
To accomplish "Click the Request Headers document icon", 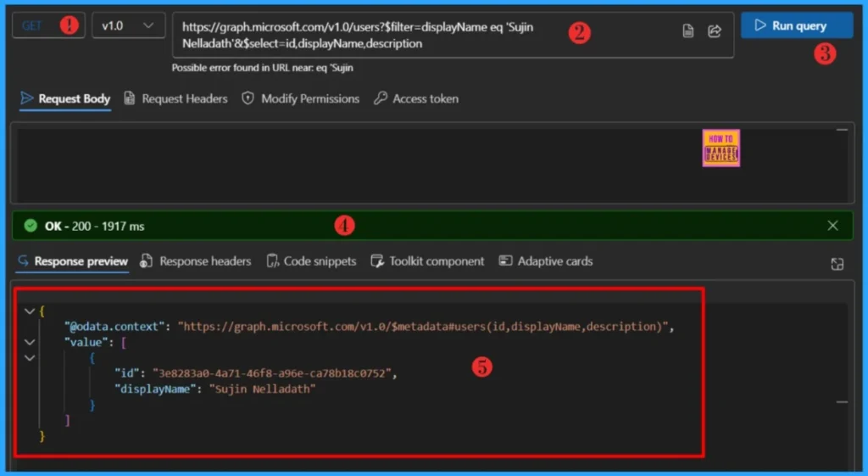I will (x=129, y=98).
